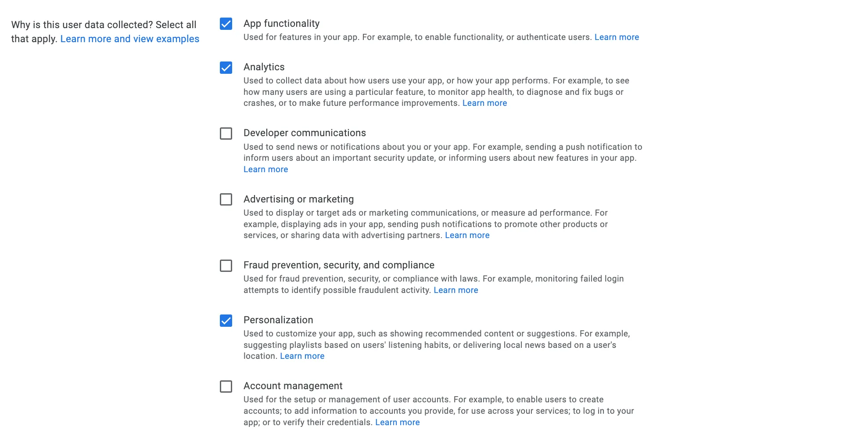The width and height of the screenshot is (868, 448).
Task: Click Learn more for Advertising or marketing
Action: [467, 235]
